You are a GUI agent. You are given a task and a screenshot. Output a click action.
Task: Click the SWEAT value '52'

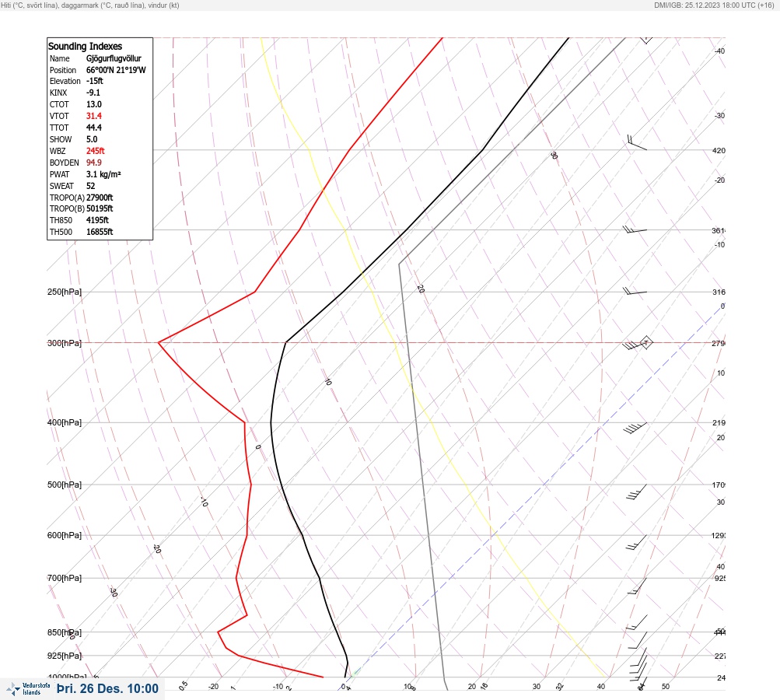(x=90, y=186)
